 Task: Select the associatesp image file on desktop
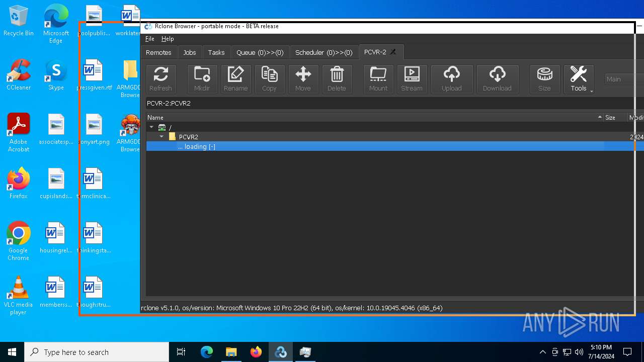56,130
